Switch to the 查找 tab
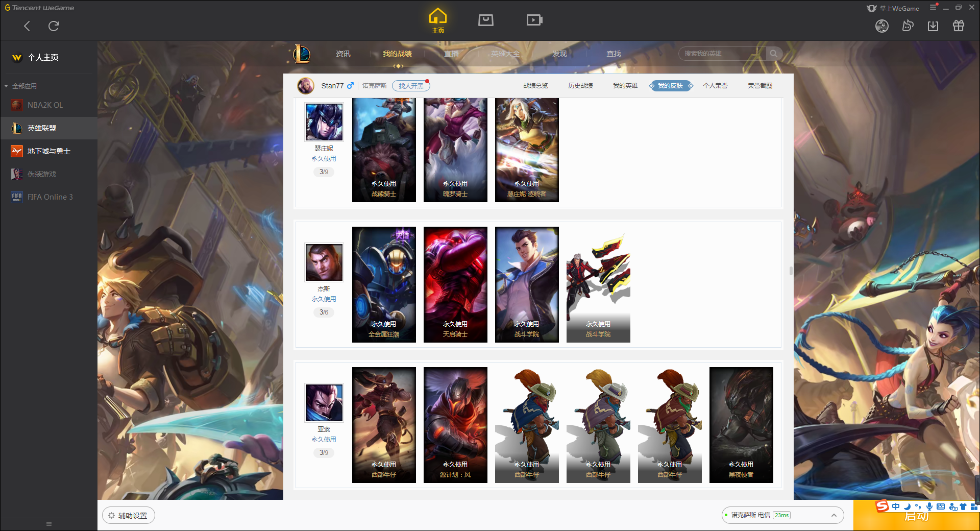980x531 pixels. (x=614, y=54)
